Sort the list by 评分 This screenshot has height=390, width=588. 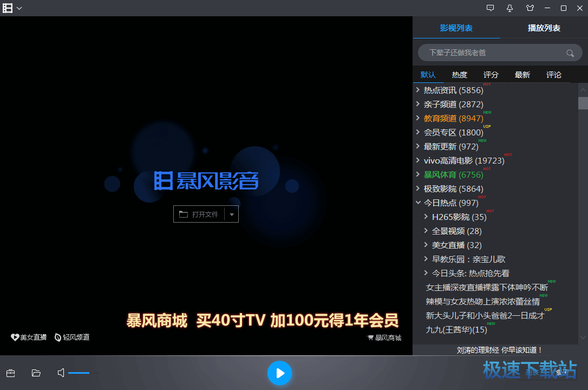point(491,75)
